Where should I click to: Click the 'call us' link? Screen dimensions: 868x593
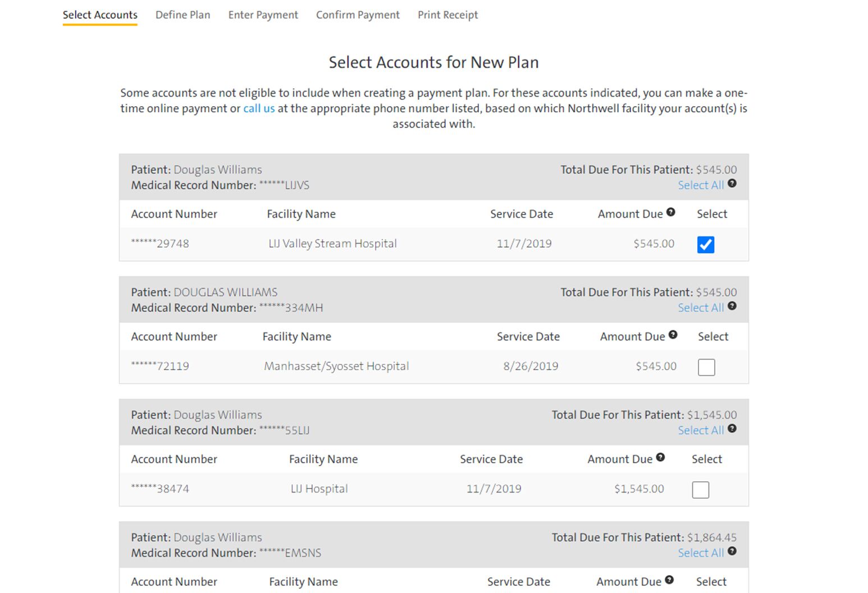pos(259,108)
